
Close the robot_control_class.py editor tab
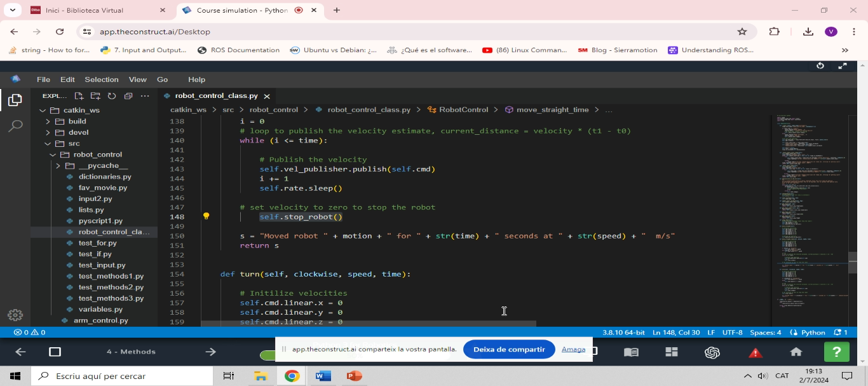tap(267, 96)
